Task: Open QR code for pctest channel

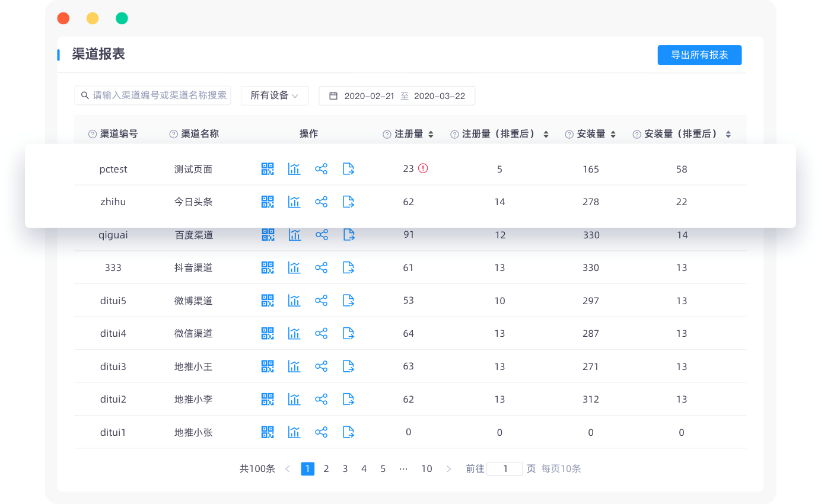Action: coord(268,169)
